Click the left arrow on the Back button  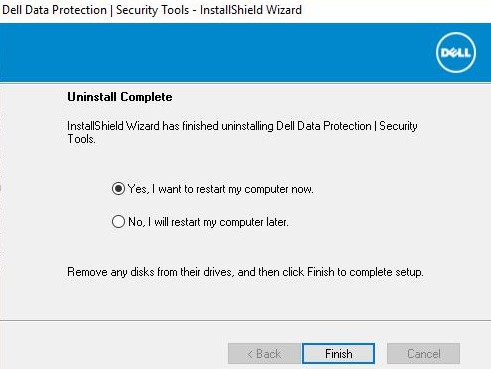250,354
